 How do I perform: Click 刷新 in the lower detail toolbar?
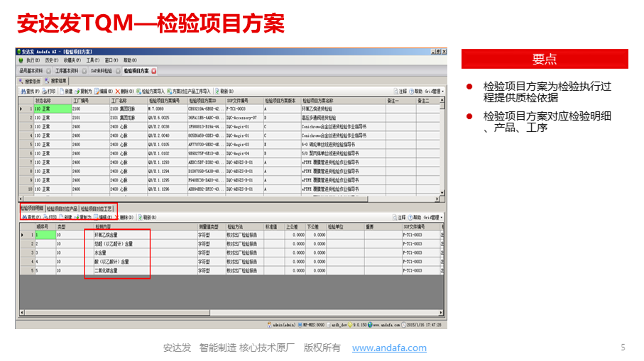click(x=148, y=217)
